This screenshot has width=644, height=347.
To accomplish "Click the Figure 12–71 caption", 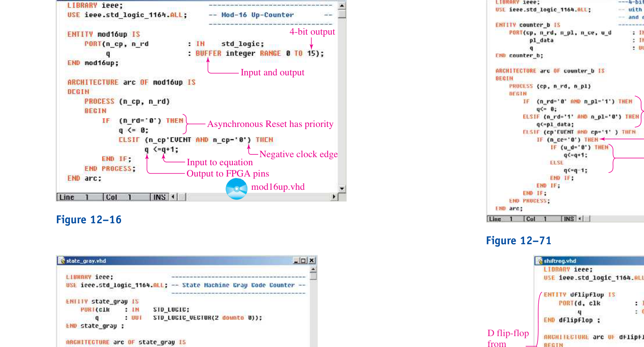I will [519, 241].
